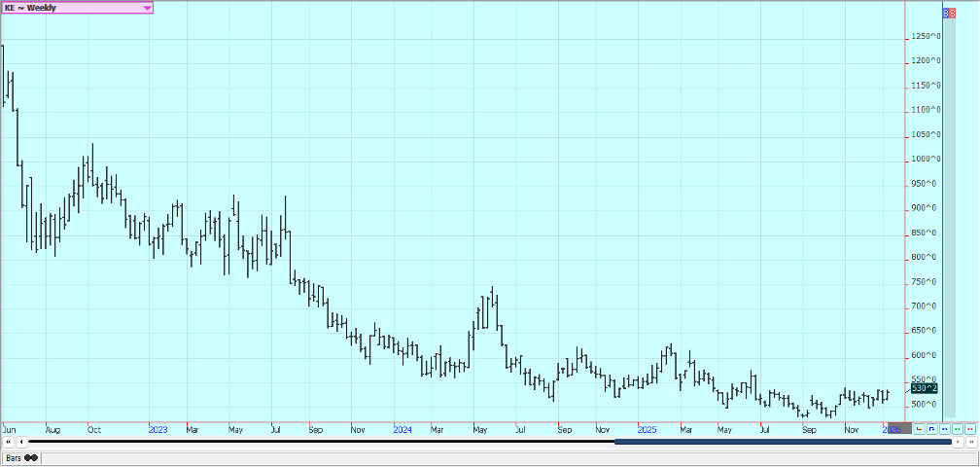The image size is (980, 467).
Task: Click the red S sell button
Action: [x=952, y=14]
